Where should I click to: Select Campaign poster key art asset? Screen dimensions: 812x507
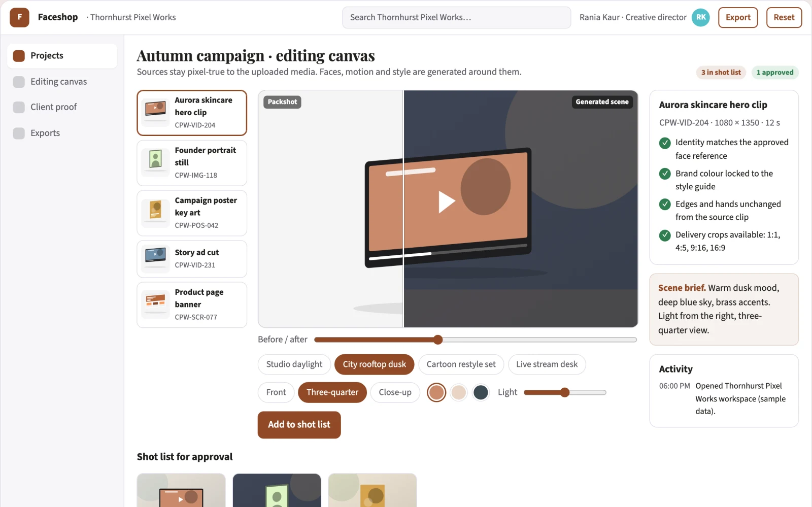(192, 213)
